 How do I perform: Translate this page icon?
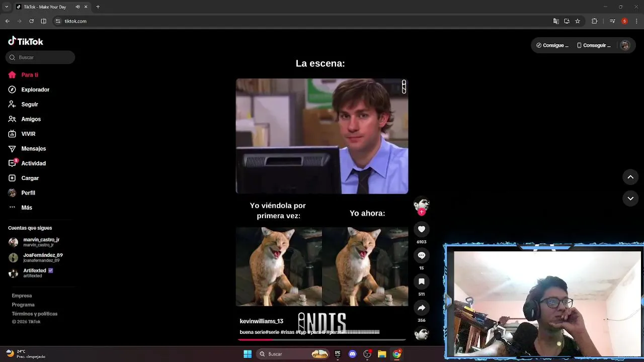point(556,21)
